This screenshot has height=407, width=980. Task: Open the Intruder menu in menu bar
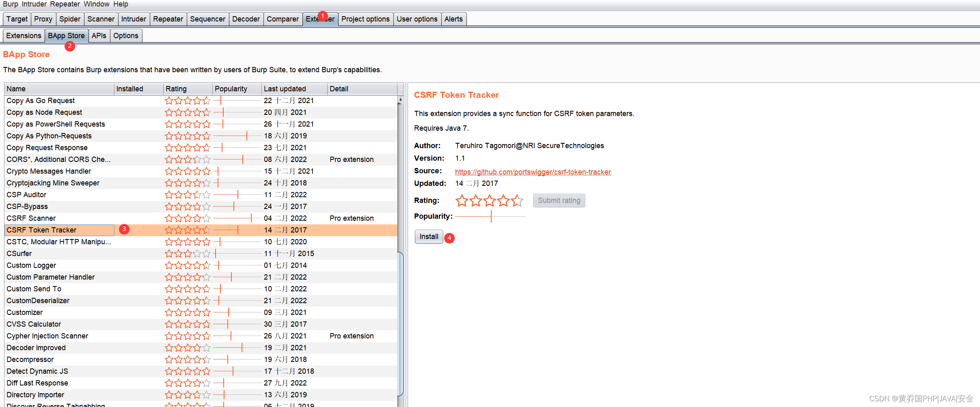(x=34, y=4)
